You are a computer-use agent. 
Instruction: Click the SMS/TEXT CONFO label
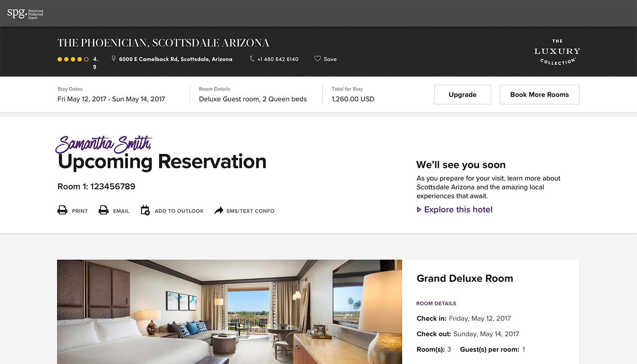(250, 211)
